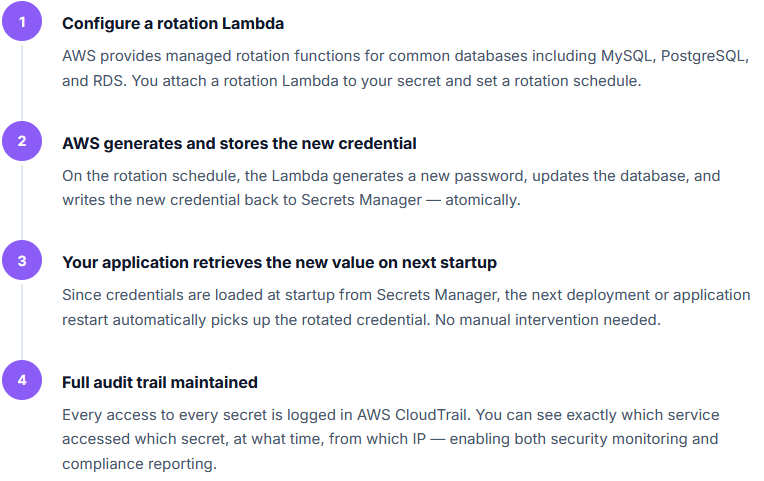Click "Your application retrieves the new value" heading
This screenshot has height=481, width=764.
pyautogui.click(x=279, y=262)
